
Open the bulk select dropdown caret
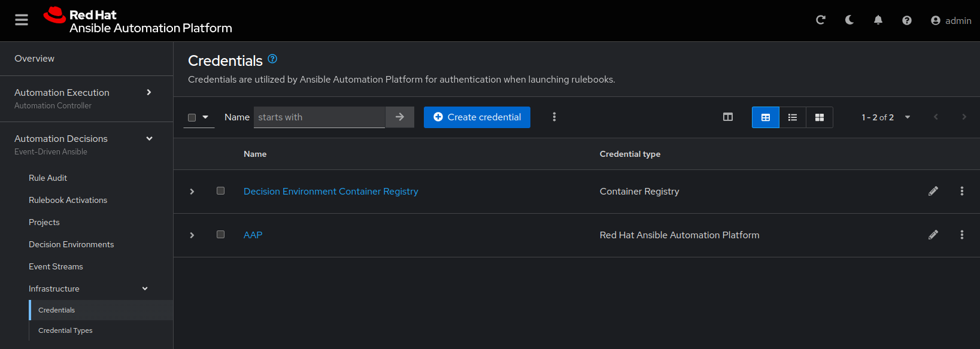205,117
